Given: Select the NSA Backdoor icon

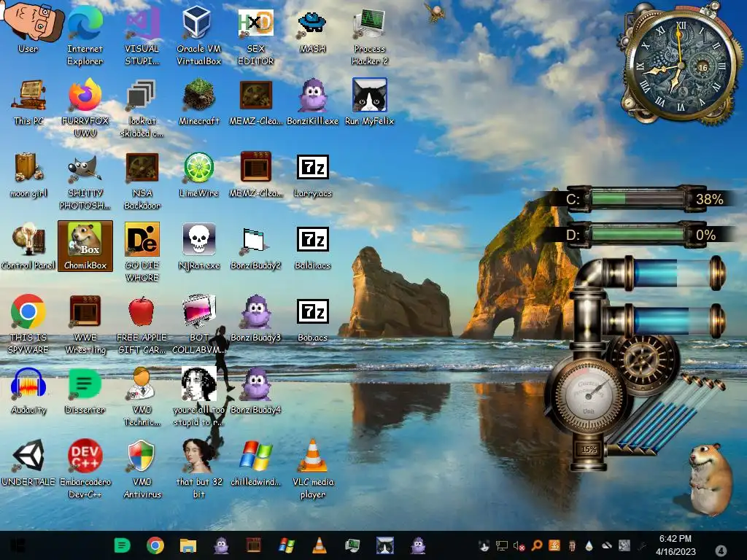Looking at the screenshot, I should tap(142, 181).
